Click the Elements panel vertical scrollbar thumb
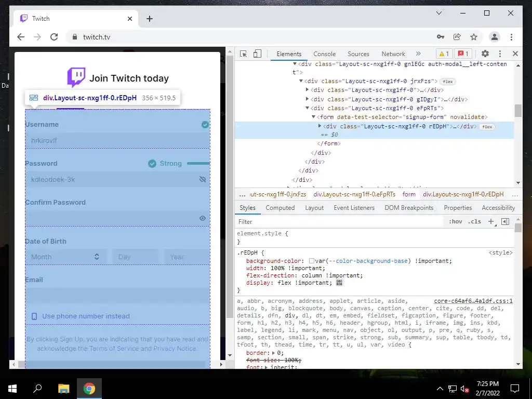Viewport: 532px width, 399px height. [x=518, y=111]
